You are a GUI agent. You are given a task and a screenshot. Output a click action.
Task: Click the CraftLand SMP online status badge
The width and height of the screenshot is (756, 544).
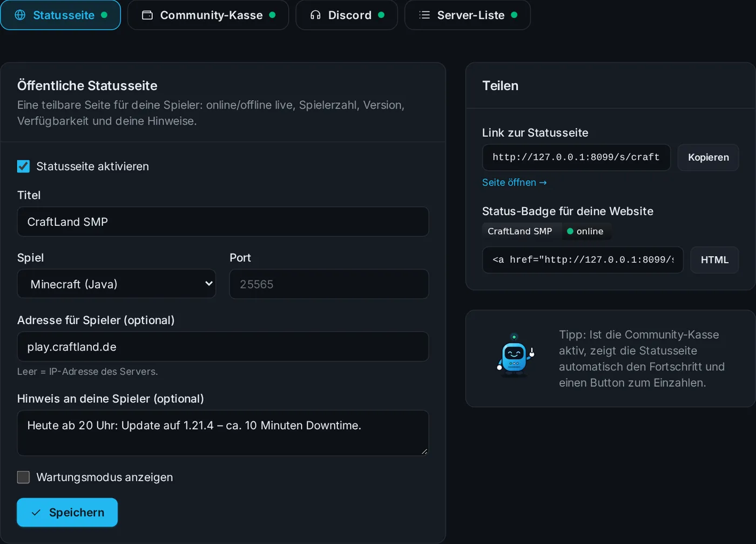(x=546, y=231)
